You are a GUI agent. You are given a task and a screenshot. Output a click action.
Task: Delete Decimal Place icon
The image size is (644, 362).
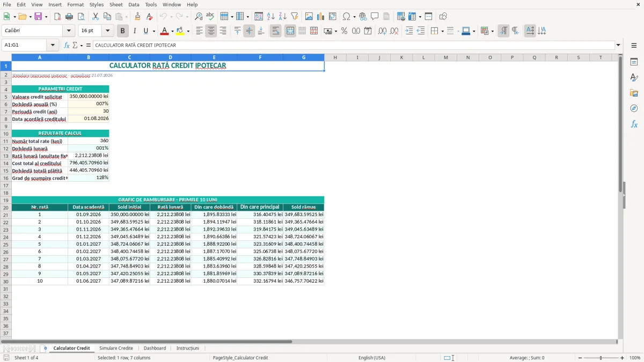394,31
